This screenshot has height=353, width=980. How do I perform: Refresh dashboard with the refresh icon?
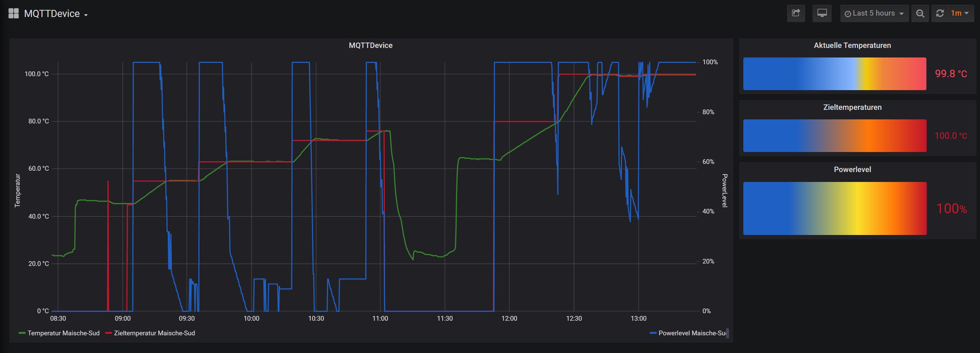pos(940,13)
